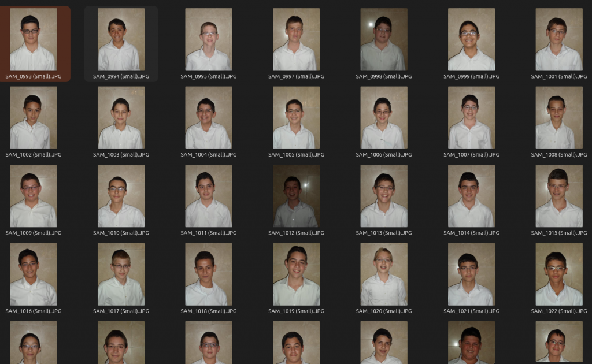Select the SAM_1021 (Small).JPG photo thumbnail
The image size is (592, 364).
tap(472, 274)
